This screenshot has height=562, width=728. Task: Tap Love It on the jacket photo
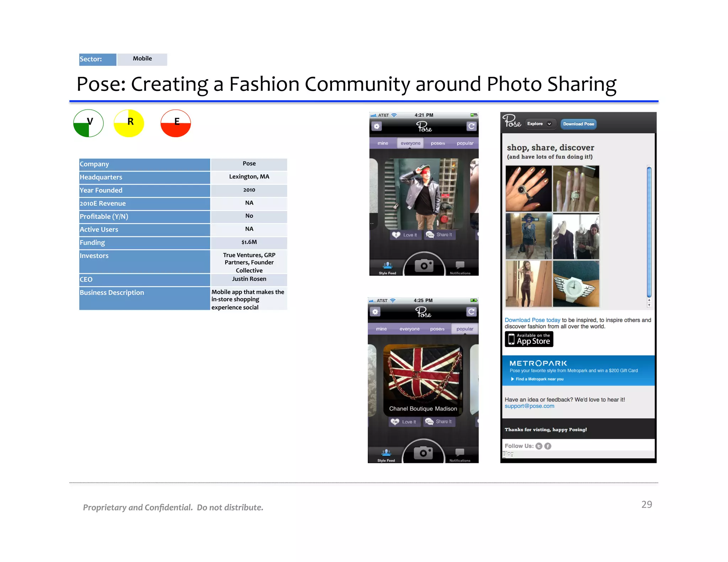[x=405, y=235]
